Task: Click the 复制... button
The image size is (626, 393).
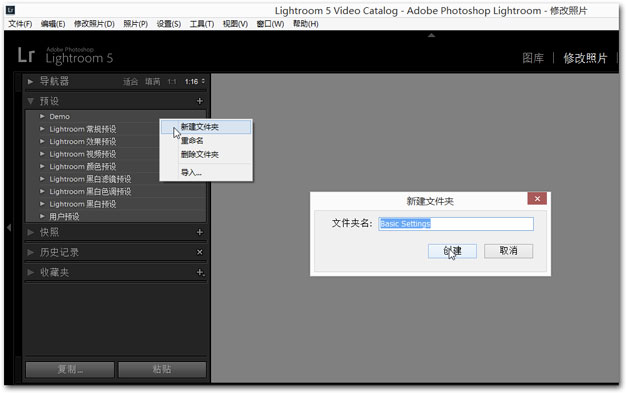Action: (70, 369)
